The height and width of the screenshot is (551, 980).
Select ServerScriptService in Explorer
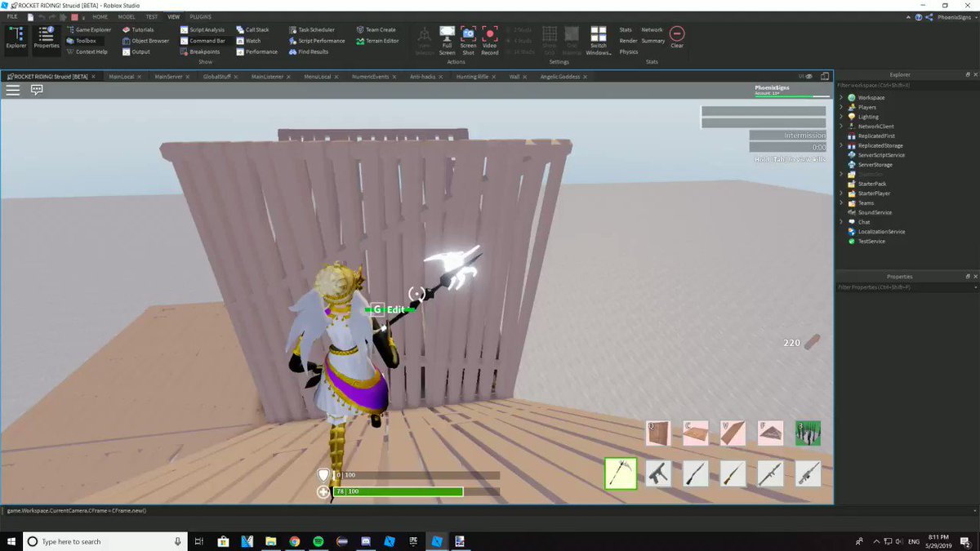[x=880, y=155]
